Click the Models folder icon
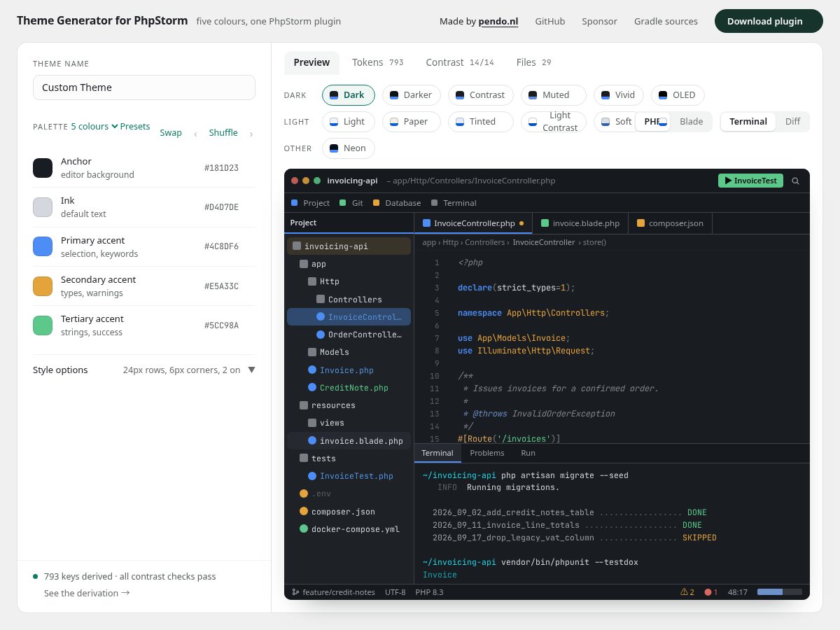The image size is (840, 630). pos(312,352)
